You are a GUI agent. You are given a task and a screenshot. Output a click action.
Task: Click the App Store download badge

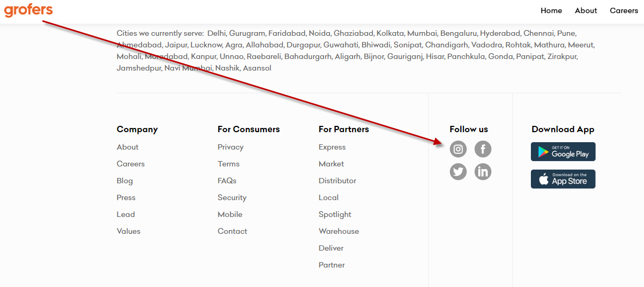(x=563, y=179)
